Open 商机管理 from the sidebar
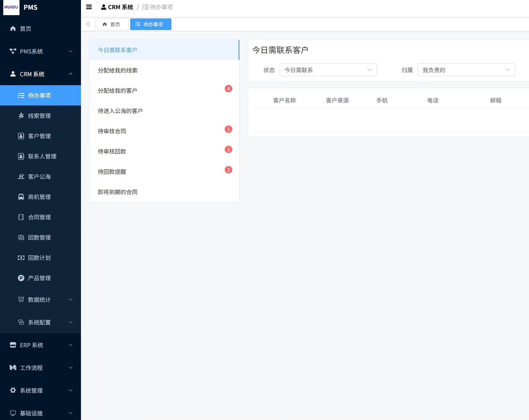 click(x=39, y=197)
